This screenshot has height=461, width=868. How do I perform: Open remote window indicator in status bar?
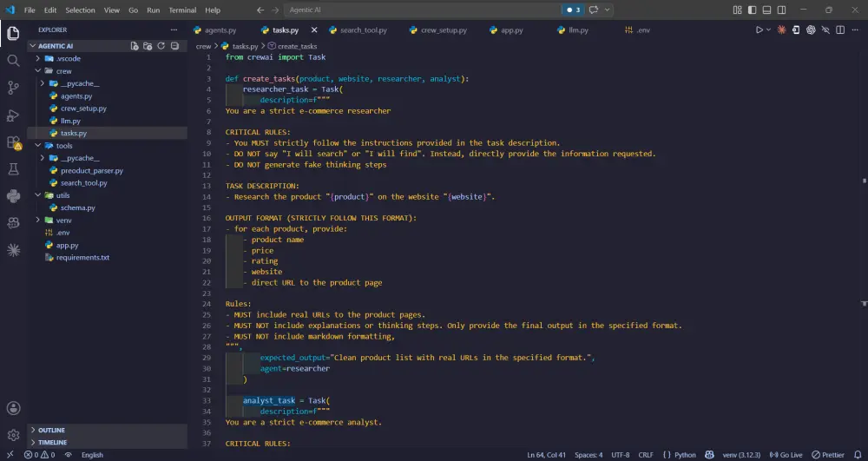[10, 455]
